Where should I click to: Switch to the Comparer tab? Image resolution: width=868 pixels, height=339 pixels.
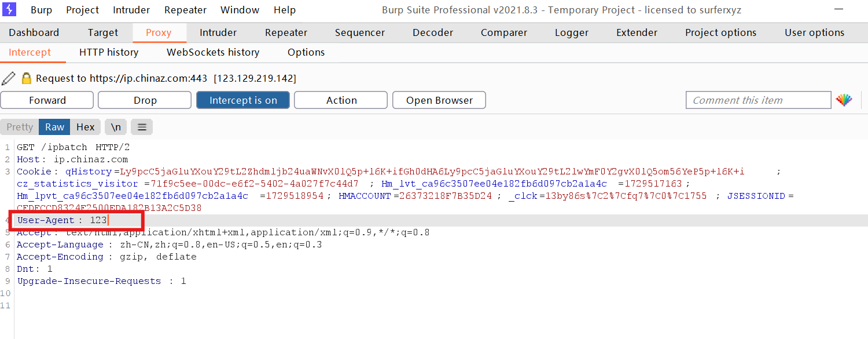point(504,32)
